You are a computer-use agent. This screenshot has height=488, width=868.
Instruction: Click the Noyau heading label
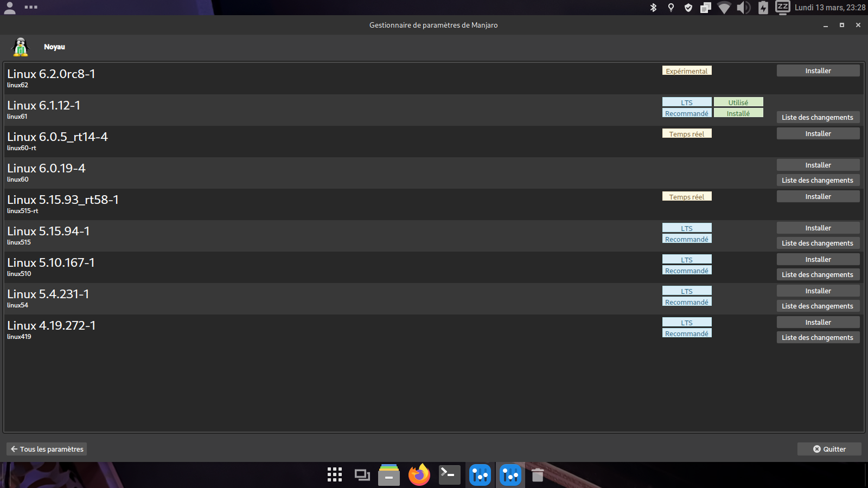[54, 47]
